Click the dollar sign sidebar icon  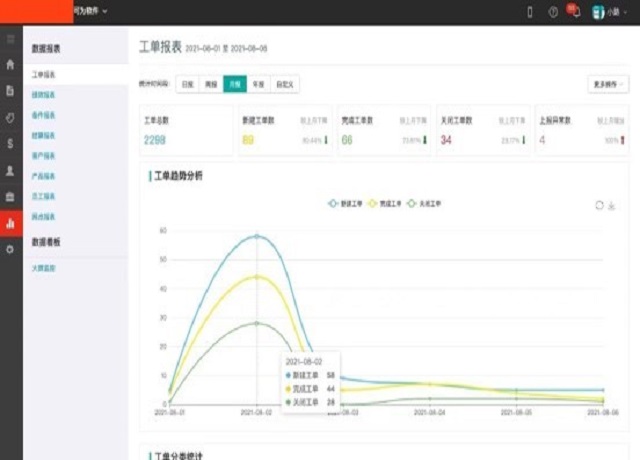point(10,144)
